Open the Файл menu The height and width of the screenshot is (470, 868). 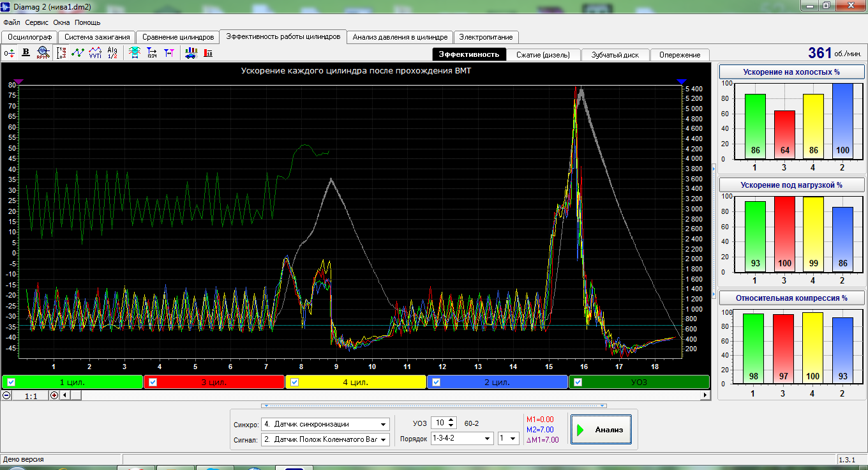(x=11, y=22)
